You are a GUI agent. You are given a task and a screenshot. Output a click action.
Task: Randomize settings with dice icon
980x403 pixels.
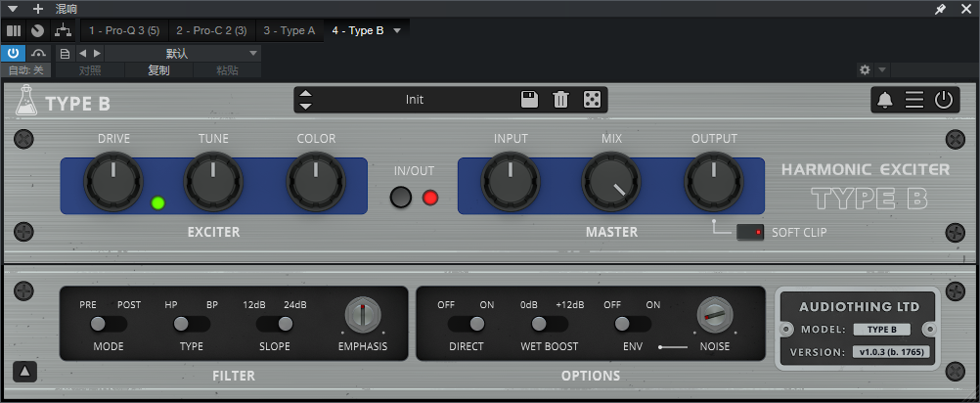pyautogui.click(x=592, y=100)
